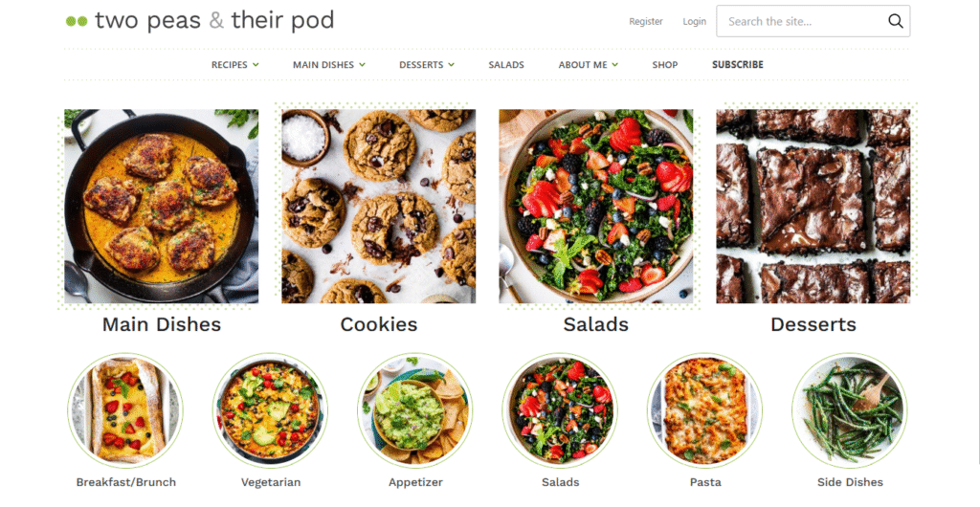Expand the About Me dropdown

point(589,64)
